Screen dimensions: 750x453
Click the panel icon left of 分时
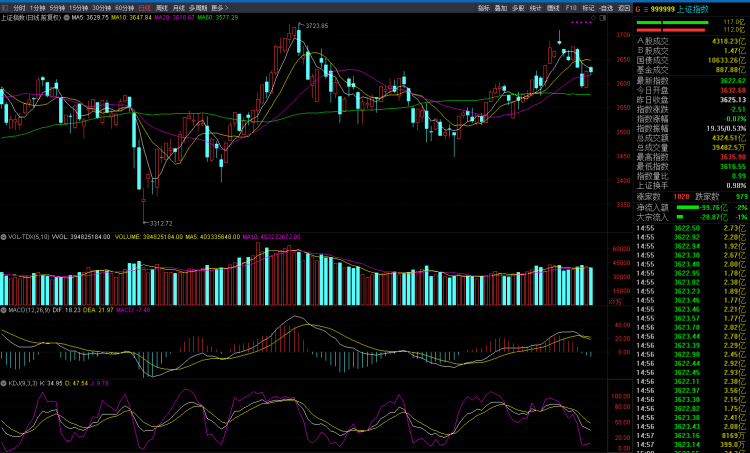click(5, 7)
